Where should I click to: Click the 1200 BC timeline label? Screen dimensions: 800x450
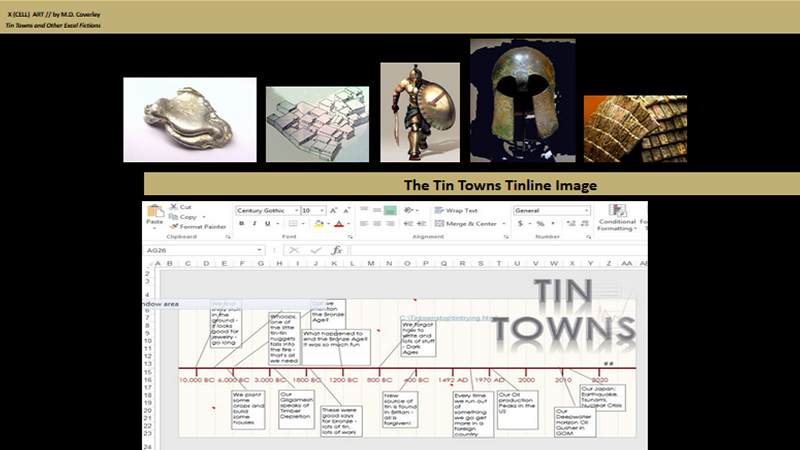click(343, 380)
